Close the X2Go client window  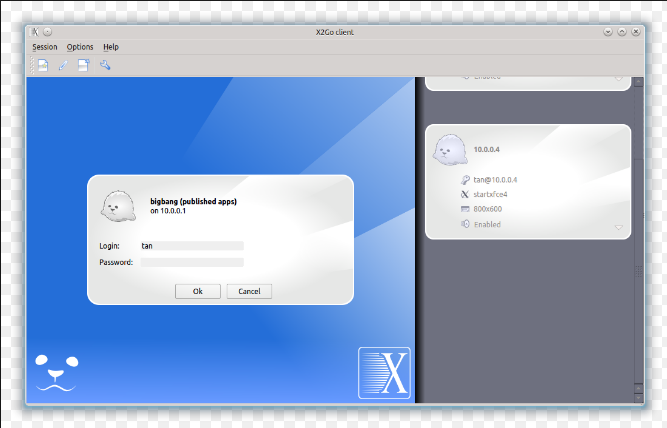pos(636,32)
